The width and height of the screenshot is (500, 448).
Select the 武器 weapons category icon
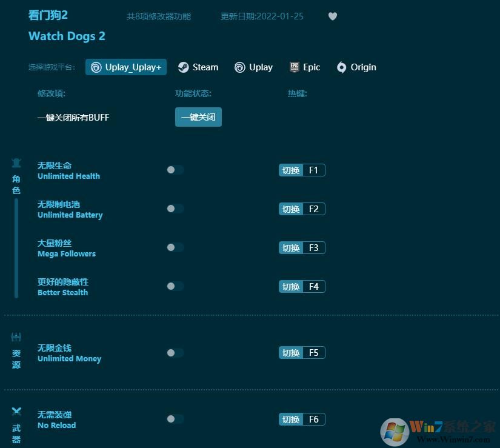16,411
